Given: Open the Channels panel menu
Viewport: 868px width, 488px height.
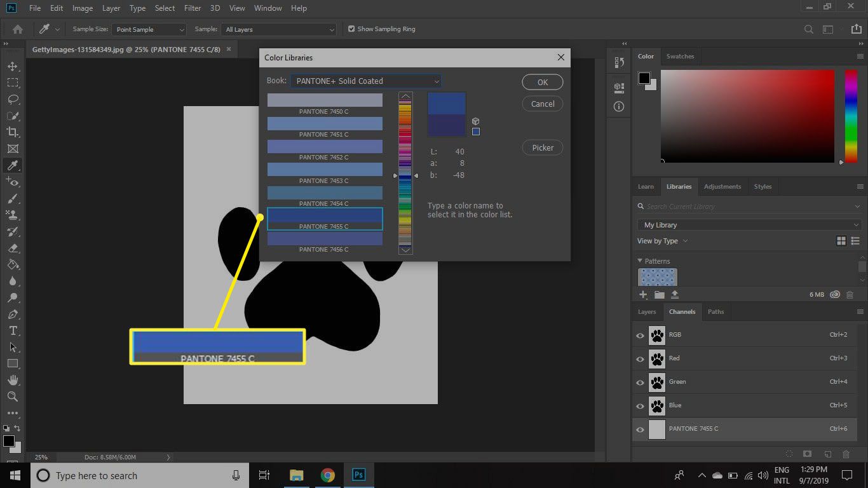Looking at the screenshot, I should [860, 312].
